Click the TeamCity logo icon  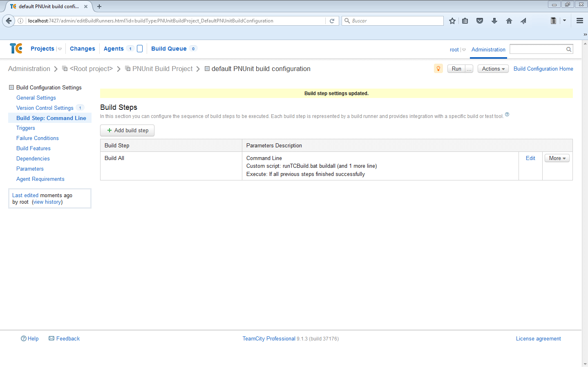[x=16, y=49]
